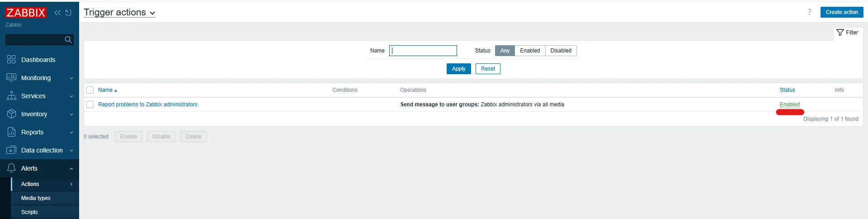The image size is (868, 219).
Task: Click the Create action button
Action: [842, 12]
